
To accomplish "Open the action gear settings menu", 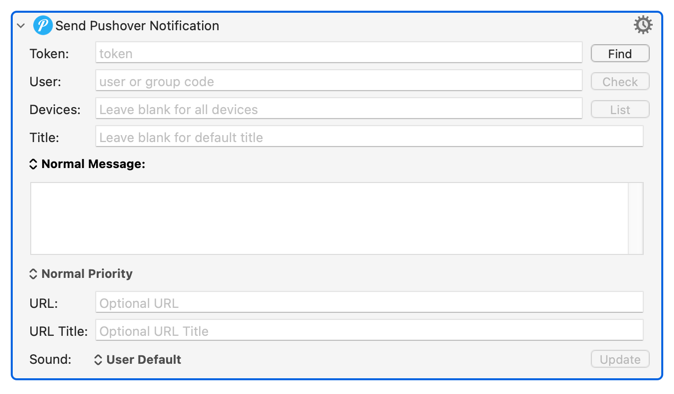I will click(643, 25).
